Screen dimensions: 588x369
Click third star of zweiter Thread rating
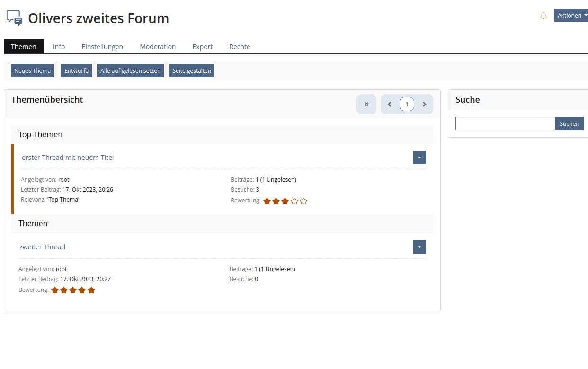(73, 290)
